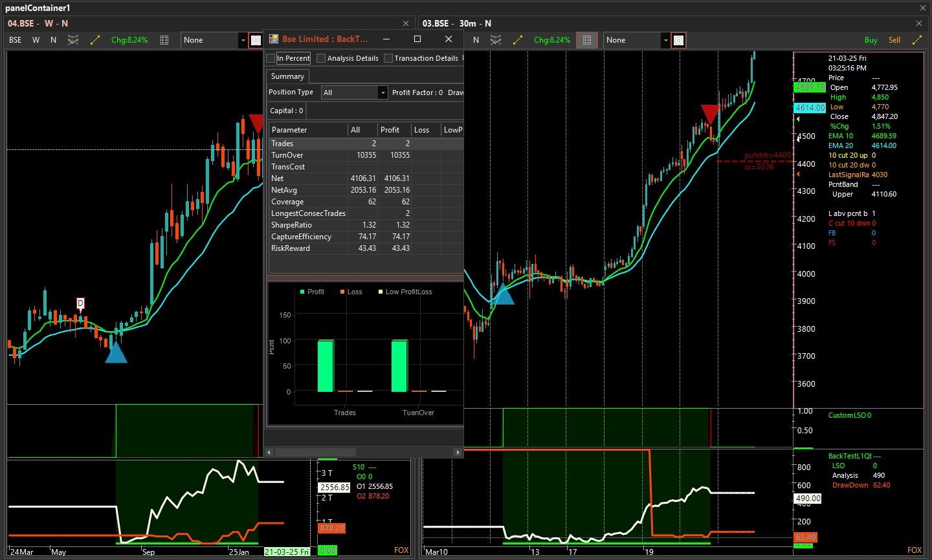Switch to the Summary tab

coord(287,76)
